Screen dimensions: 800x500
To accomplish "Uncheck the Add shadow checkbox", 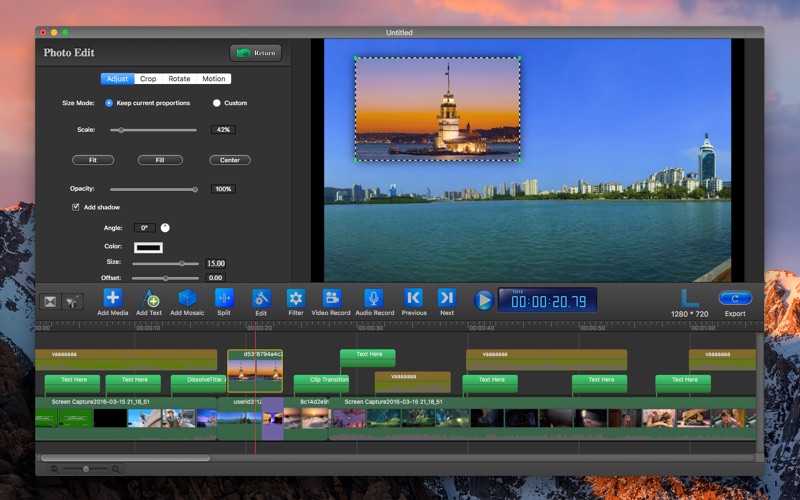I will [x=76, y=207].
